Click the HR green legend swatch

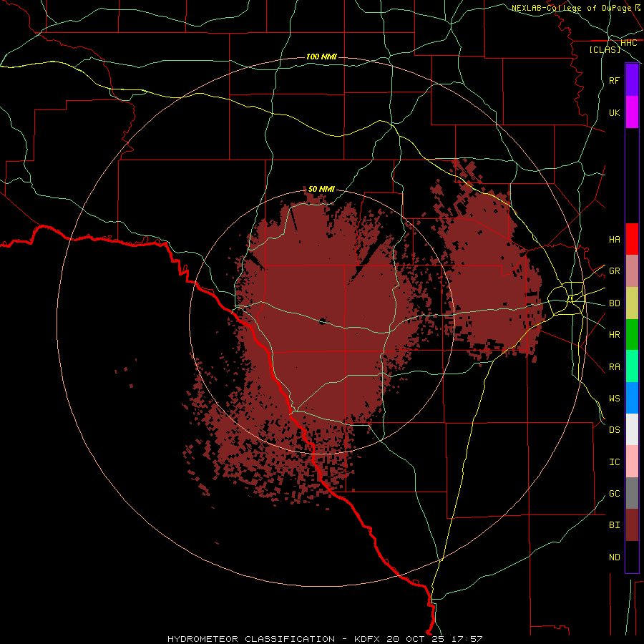(632, 335)
